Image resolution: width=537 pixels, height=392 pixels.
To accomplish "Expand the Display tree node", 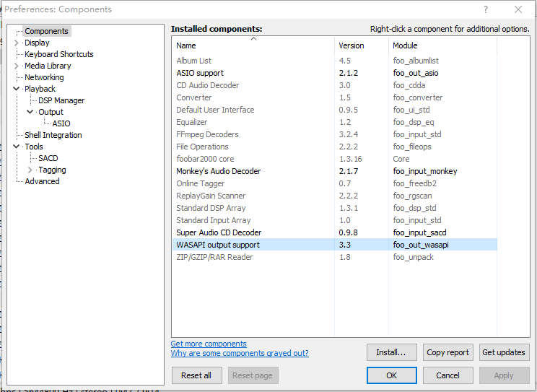I will pos(17,43).
